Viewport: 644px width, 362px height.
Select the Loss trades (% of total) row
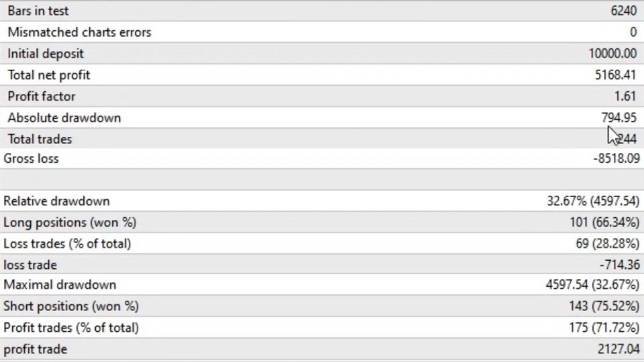point(322,244)
